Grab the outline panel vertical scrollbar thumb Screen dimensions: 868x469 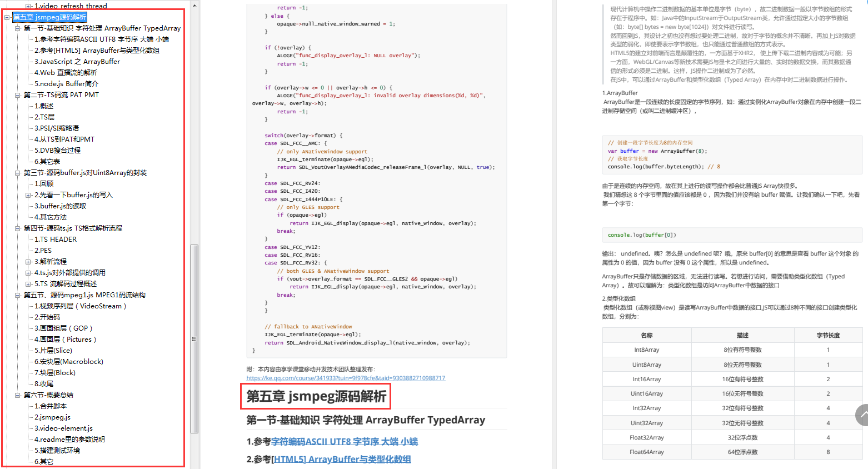coord(194,338)
